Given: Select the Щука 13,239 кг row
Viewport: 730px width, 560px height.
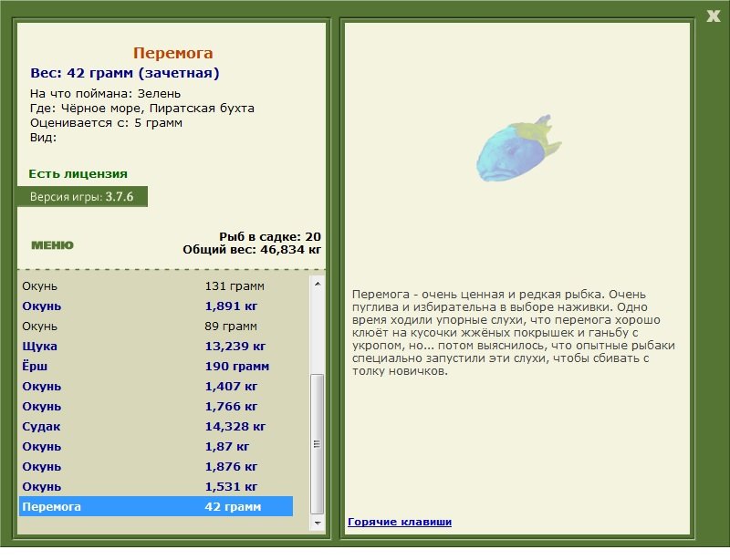Looking at the screenshot, I should tap(156, 346).
